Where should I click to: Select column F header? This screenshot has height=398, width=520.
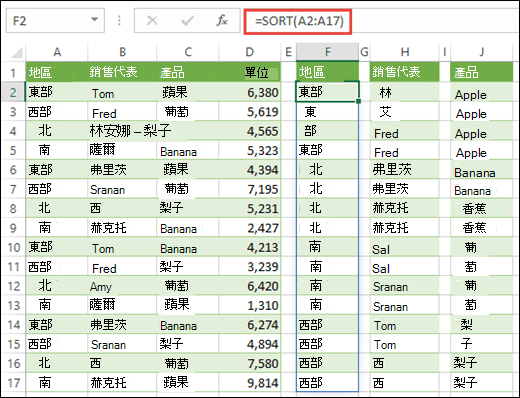[328, 52]
